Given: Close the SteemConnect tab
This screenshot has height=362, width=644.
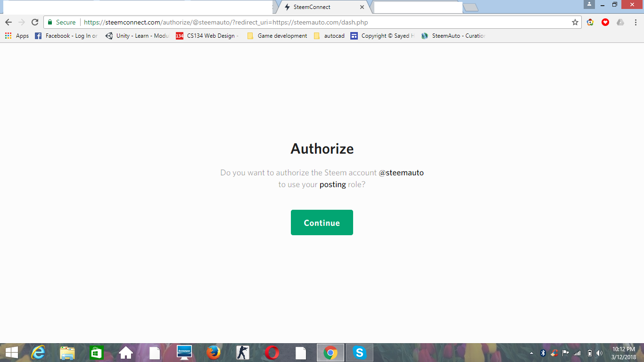Looking at the screenshot, I should coord(362,7).
